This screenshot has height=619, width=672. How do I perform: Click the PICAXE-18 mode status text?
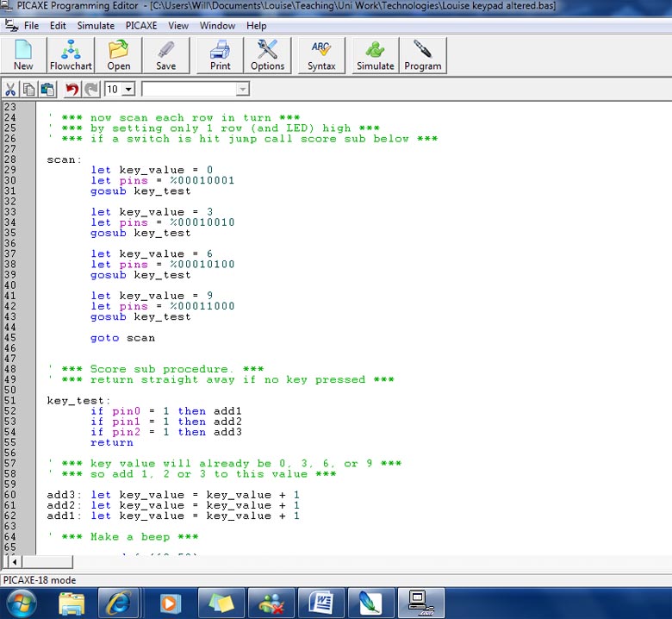(40, 580)
